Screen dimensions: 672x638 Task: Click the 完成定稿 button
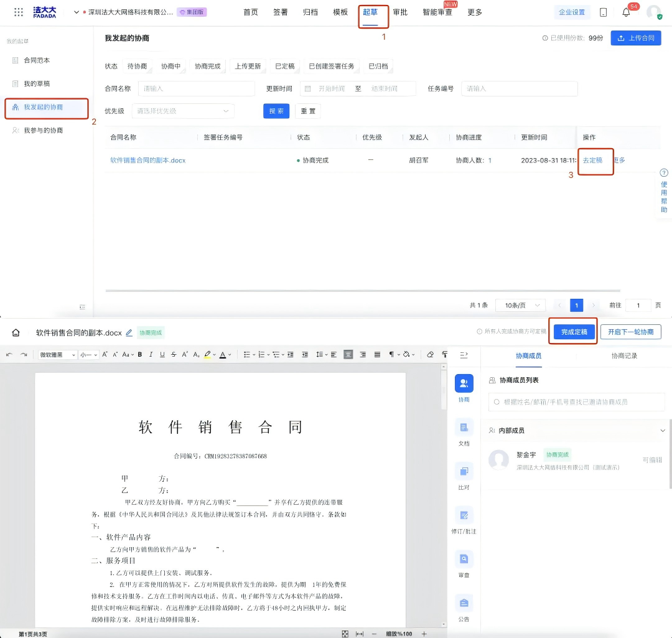click(573, 332)
